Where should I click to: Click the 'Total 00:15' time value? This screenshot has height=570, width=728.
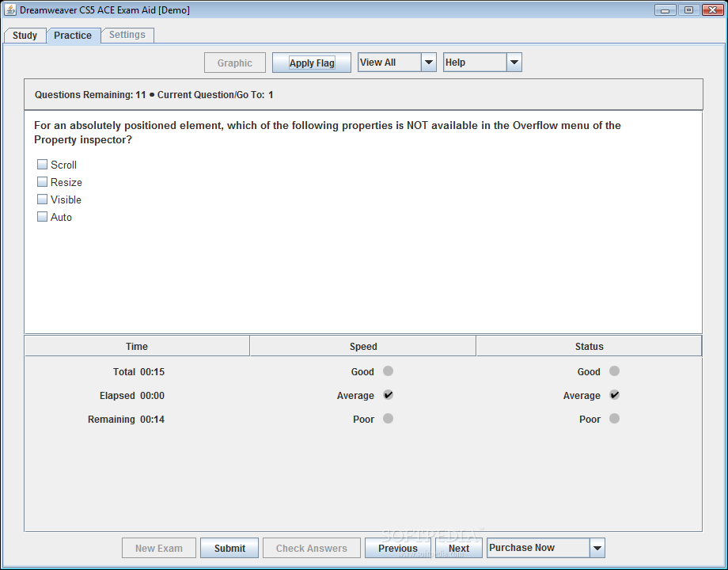(138, 371)
